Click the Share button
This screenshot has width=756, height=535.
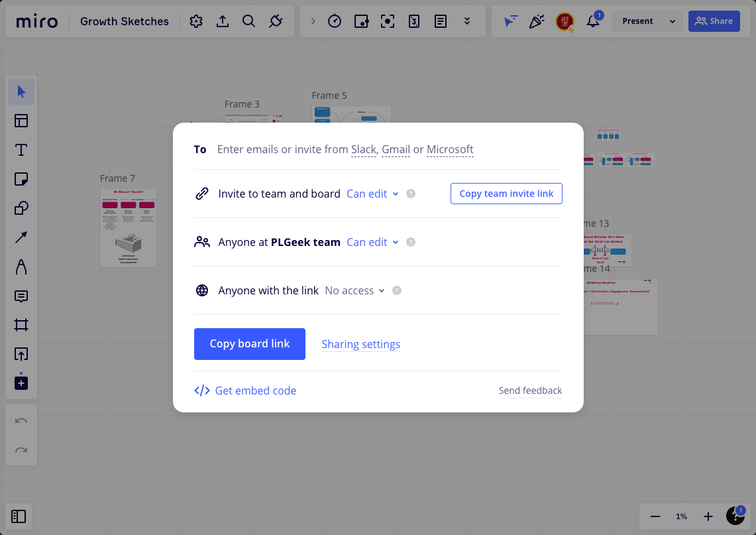(714, 21)
